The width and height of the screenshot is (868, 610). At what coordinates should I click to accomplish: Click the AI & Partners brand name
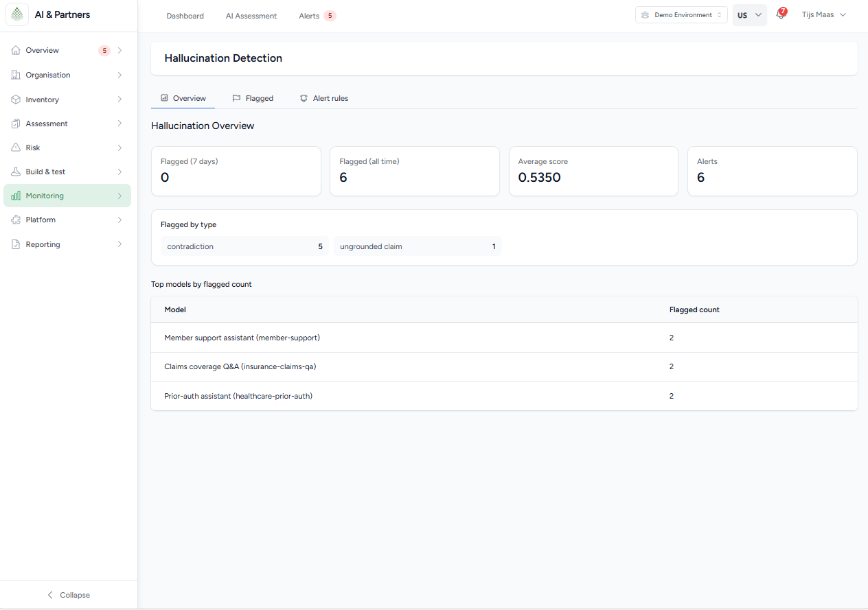pyautogui.click(x=62, y=14)
